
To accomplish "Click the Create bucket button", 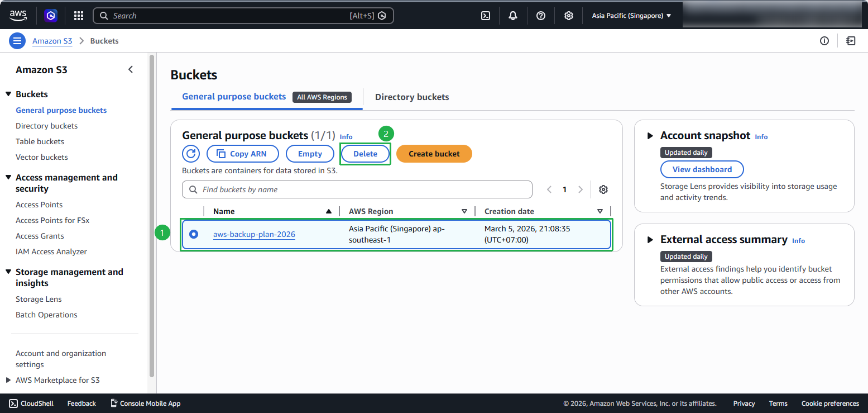I will coord(434,154).
